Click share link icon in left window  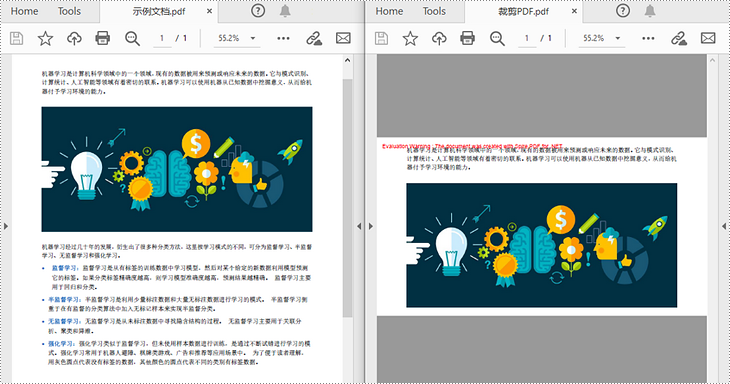314,38
